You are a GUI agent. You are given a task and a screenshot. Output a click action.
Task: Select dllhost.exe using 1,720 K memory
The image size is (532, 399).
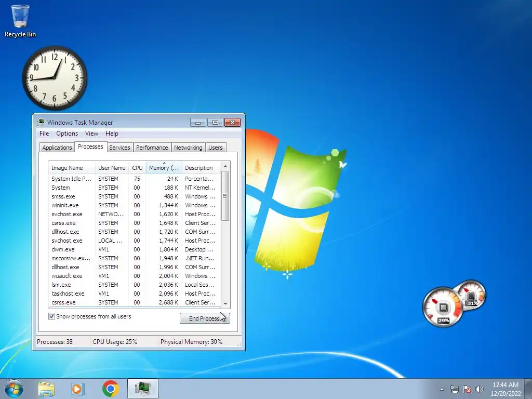click(x=135, y=231)
